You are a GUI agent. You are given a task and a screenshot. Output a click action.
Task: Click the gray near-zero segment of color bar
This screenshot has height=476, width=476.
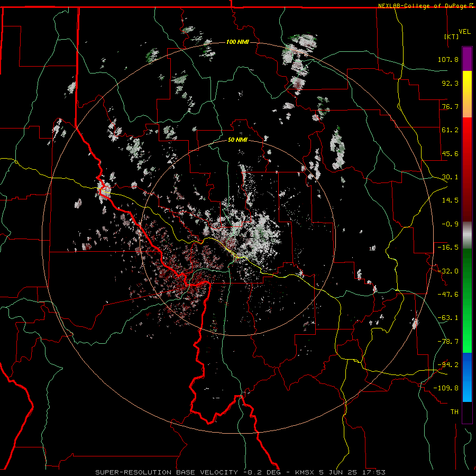467,235
